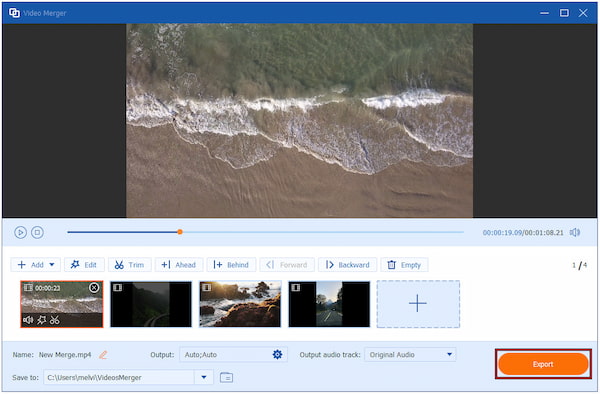600x394 pixels.
Task: Rename the file with the pencil icon
Action: 103,355
